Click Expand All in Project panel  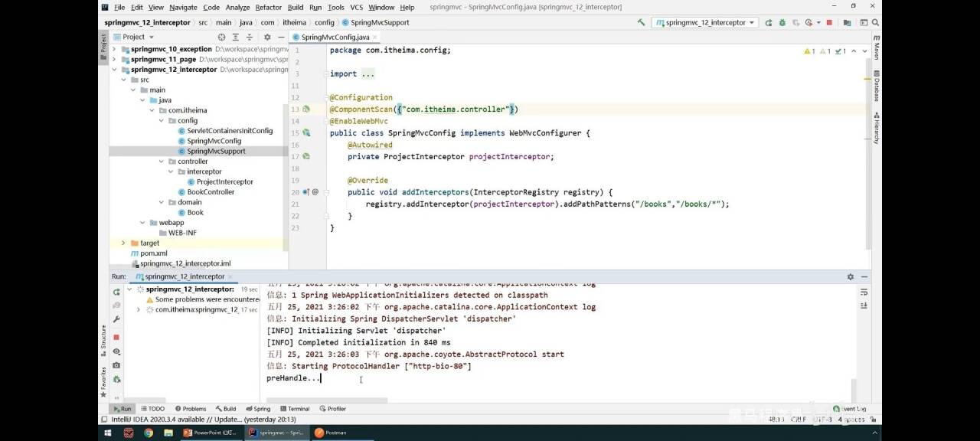point(235,37)
